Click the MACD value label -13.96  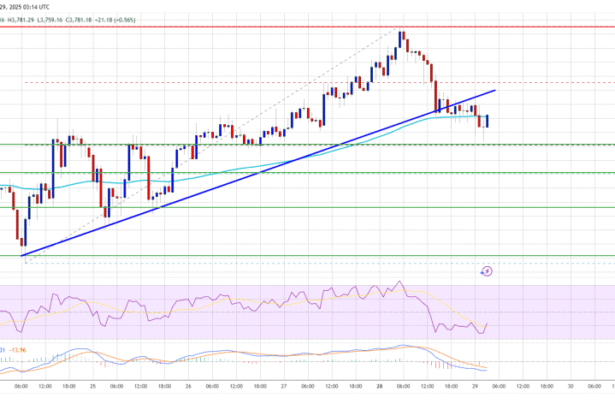(x=21, y=349)
